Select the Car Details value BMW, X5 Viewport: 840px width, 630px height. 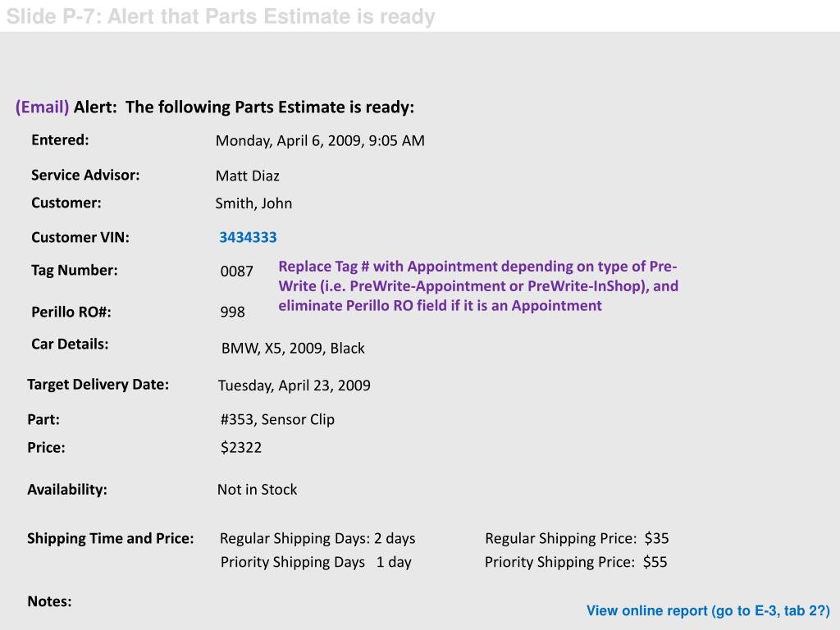293,348
